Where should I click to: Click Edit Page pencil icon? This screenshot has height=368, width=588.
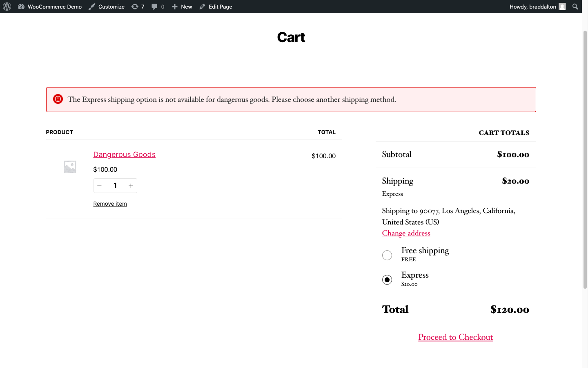tap(203, 7)
